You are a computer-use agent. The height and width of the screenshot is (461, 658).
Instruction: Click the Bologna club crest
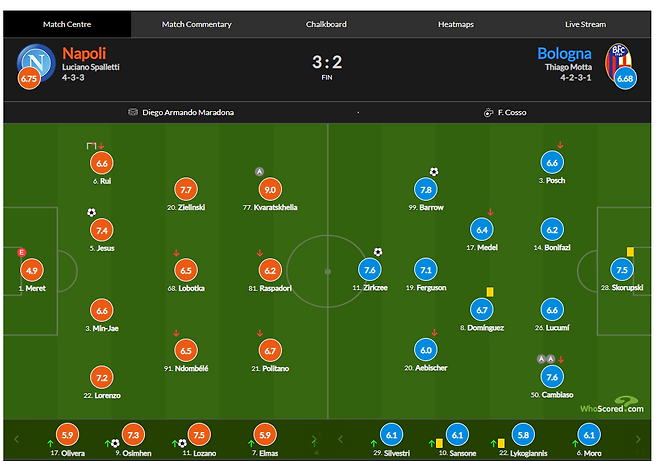pyautogui.click(x=621, y=60)
